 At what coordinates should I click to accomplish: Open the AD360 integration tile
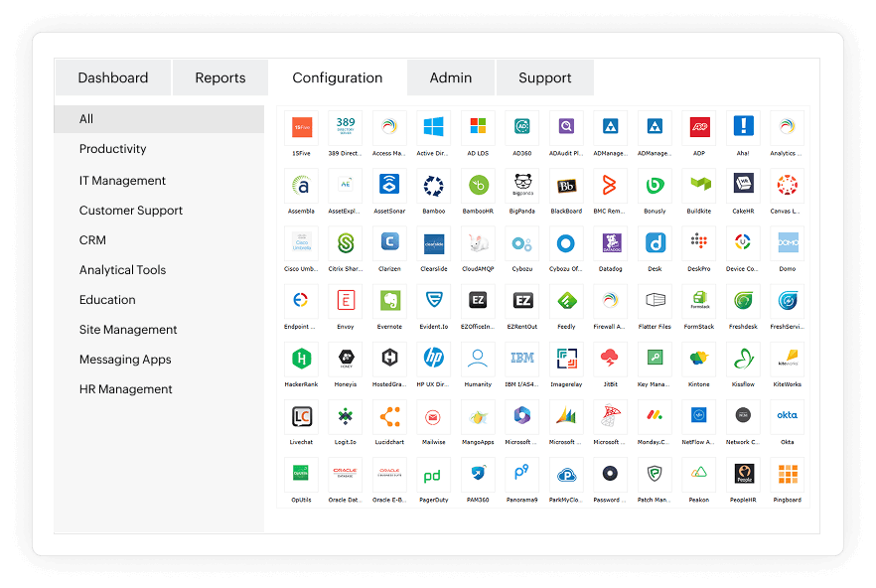(521, 127)
